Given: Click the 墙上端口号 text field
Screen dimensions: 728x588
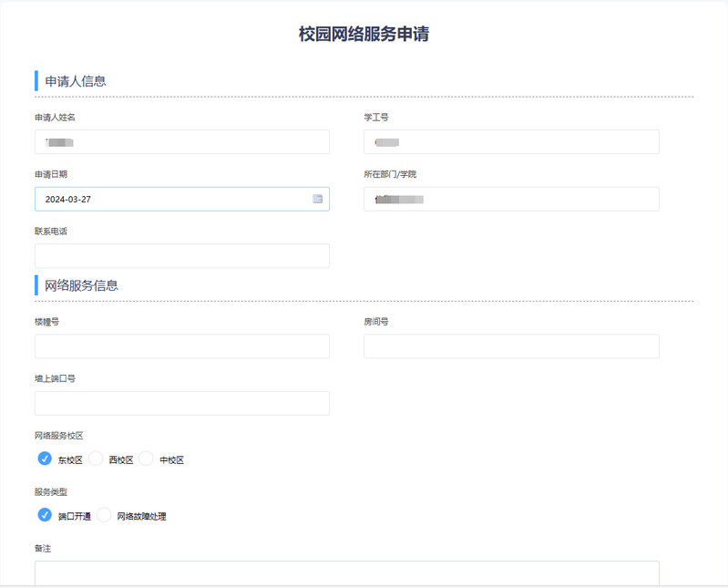Looking at the screenshot, I should 182,403.
